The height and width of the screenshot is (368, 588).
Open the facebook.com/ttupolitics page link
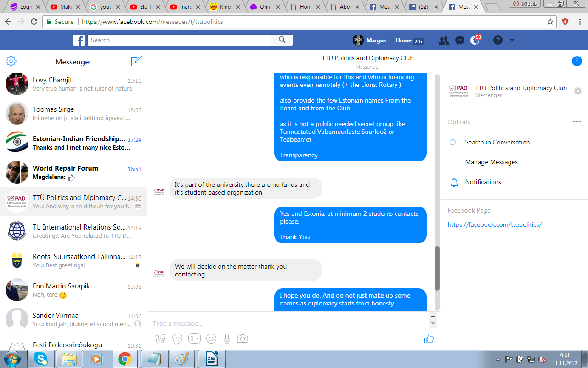coord(495,224)
